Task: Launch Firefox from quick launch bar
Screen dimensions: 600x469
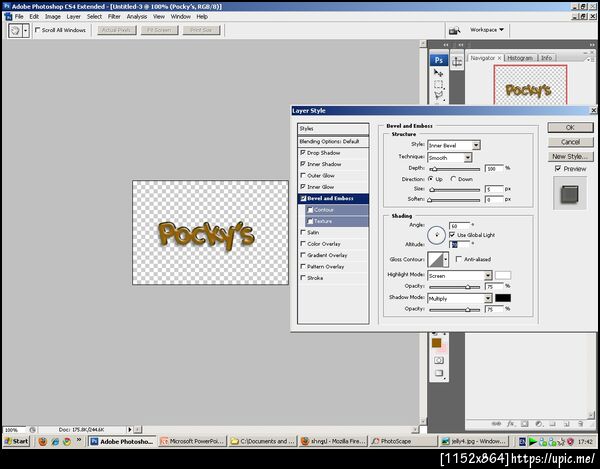Action: point(42,441)
